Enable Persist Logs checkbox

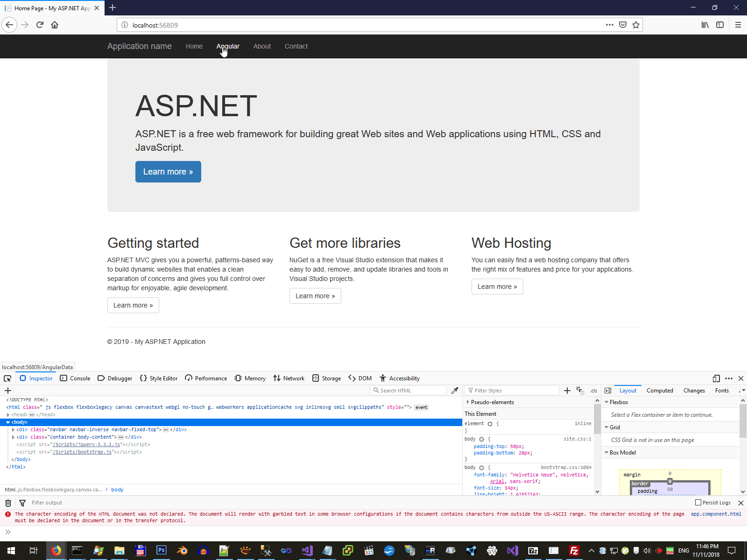698,503
